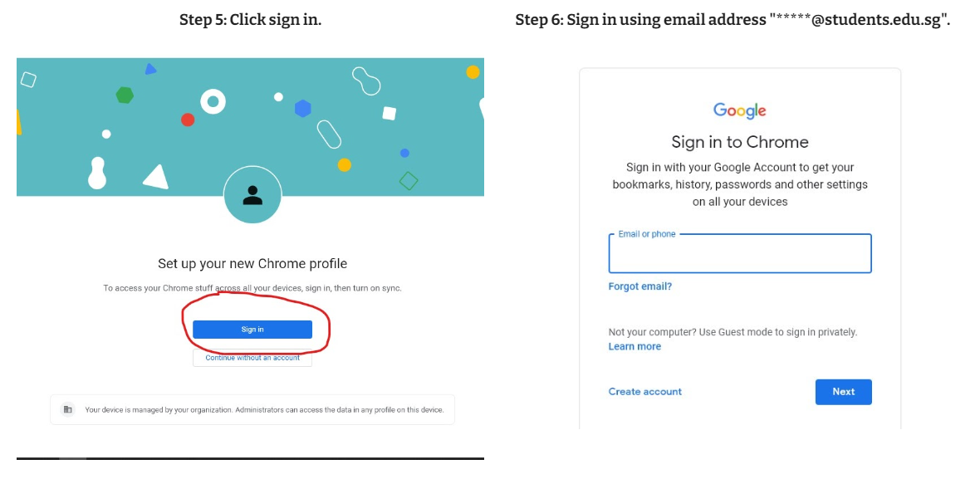The image size is (980, 479).
Task: Focus the Email or phone field
Action: pos(740,253)
